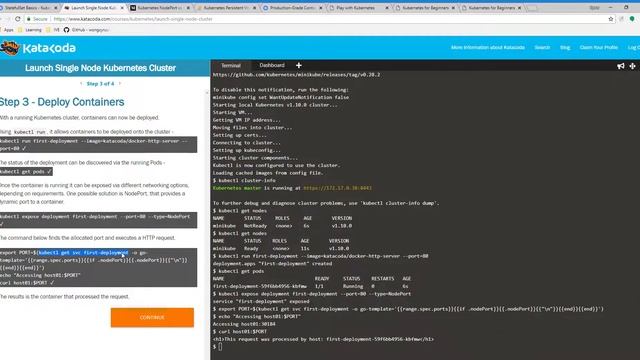The image size is (640, 360).
Task: Switch to the Play with Kubernetes tab
Action: tap(357, 8)
